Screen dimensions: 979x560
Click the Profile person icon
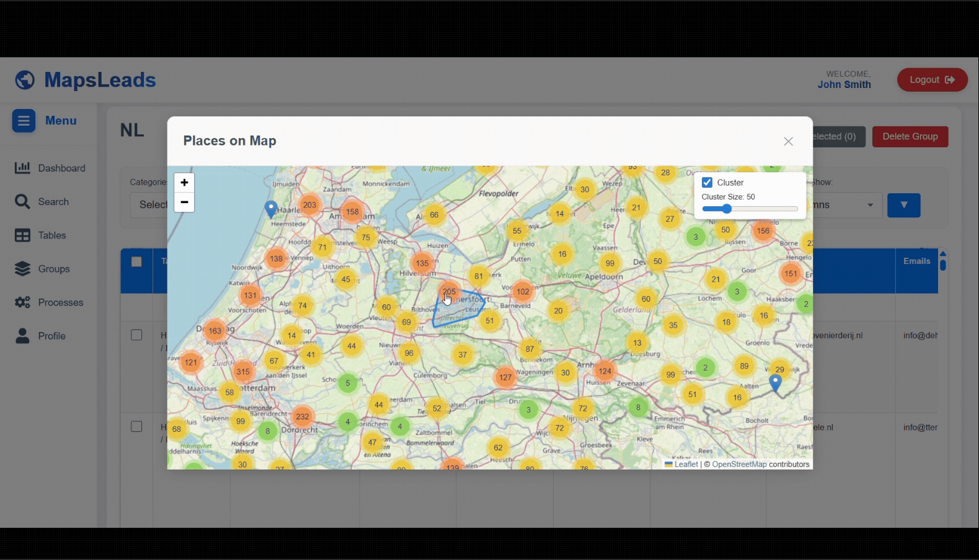click(22, 336)
